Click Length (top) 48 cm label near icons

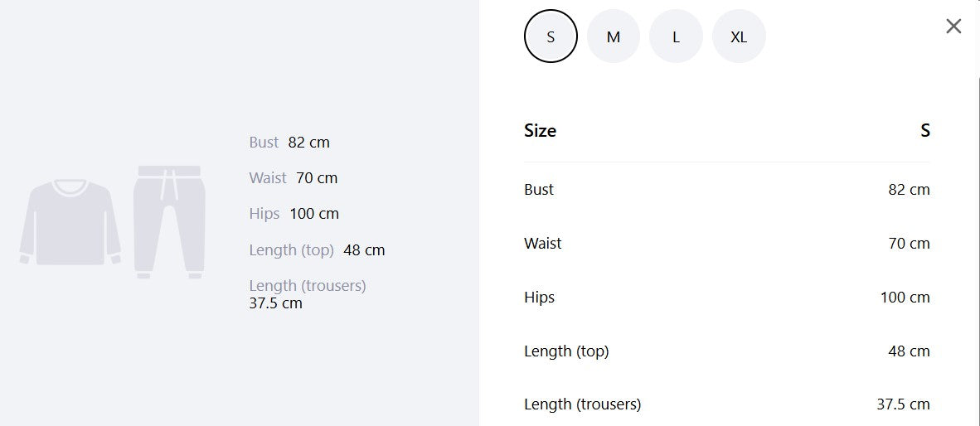tap(317, 249)
